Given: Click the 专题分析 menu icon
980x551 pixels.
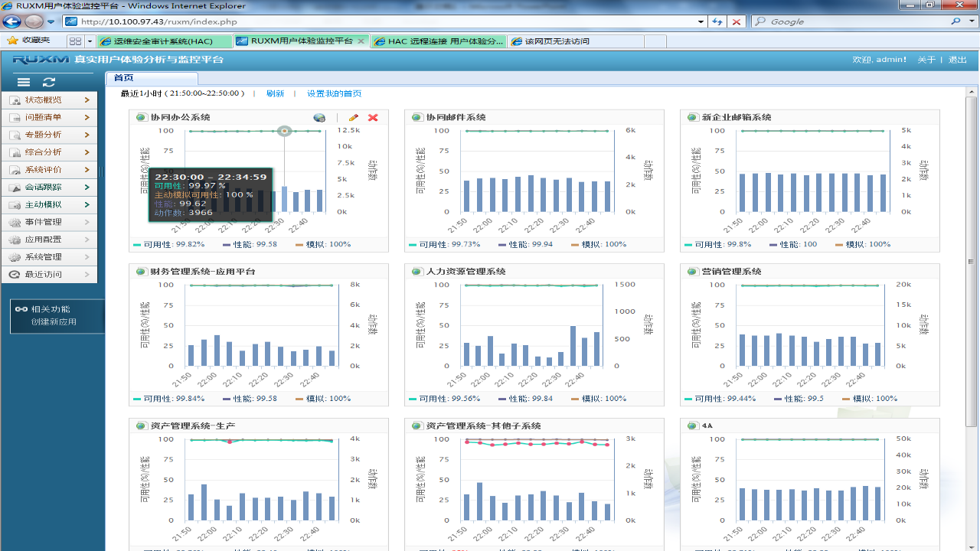Looking at the screenshot, I should point(15,135).
